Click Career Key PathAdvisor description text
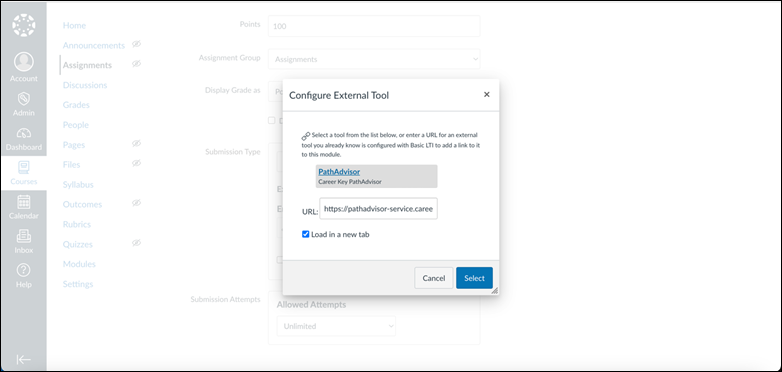This screenshot has height=372, width=782. coord(350,182)
